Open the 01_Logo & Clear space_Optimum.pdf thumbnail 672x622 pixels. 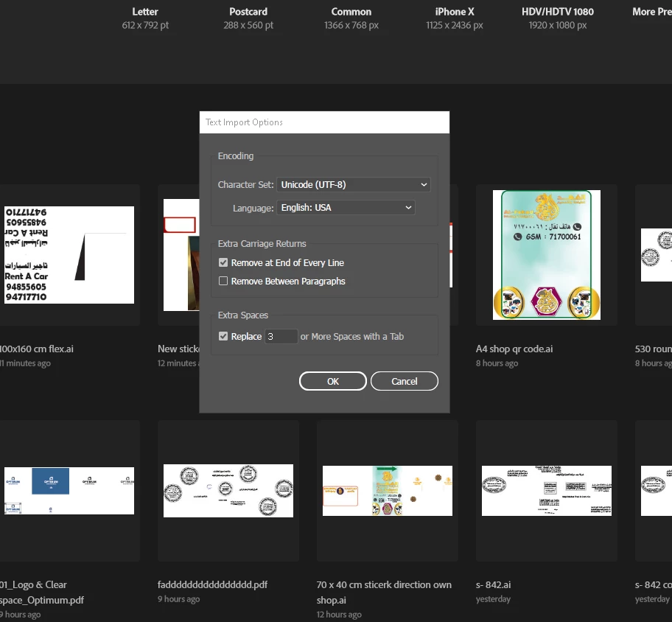(x=69, y=491)
